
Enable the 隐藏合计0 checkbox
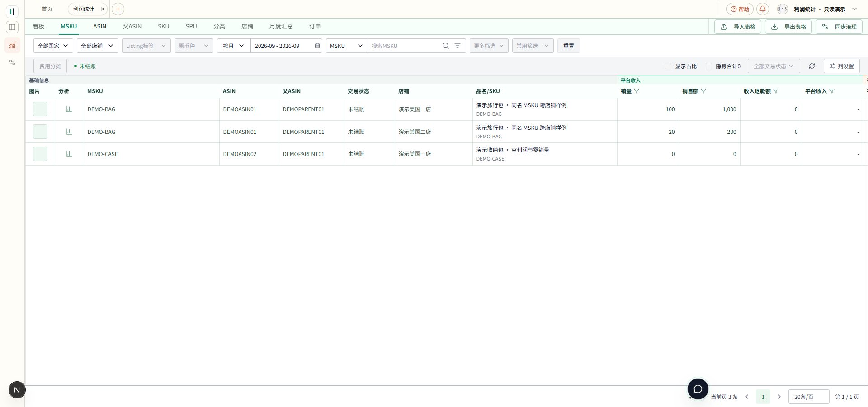coord(709,66)
